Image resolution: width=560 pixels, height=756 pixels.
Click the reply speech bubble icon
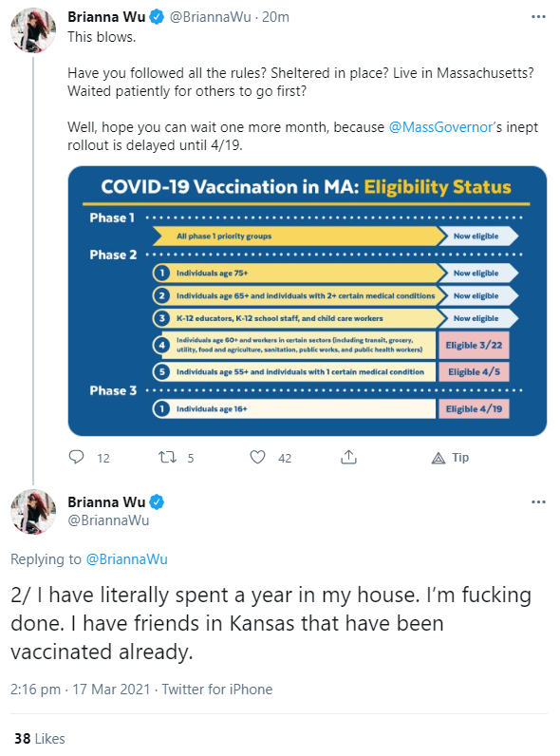point(76,457)
